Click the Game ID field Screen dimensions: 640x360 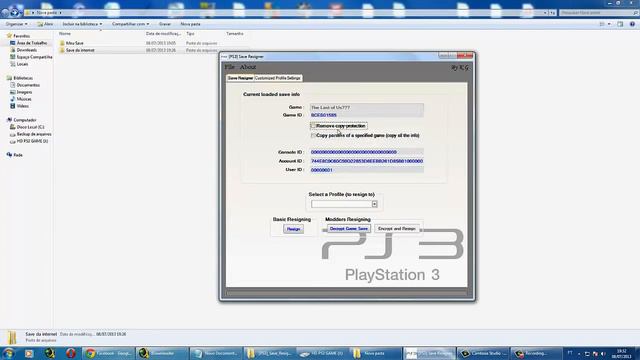coord(366,115)
